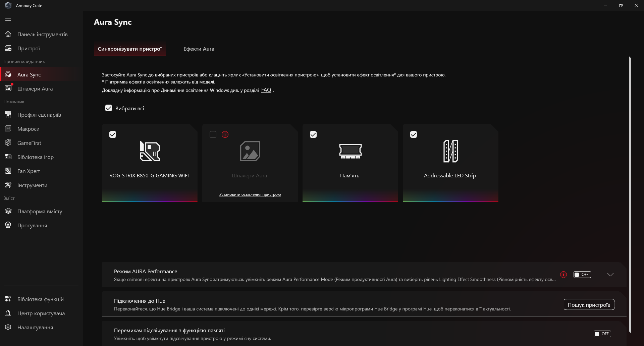Click the Fan Xpert icon

coord(8,171)
